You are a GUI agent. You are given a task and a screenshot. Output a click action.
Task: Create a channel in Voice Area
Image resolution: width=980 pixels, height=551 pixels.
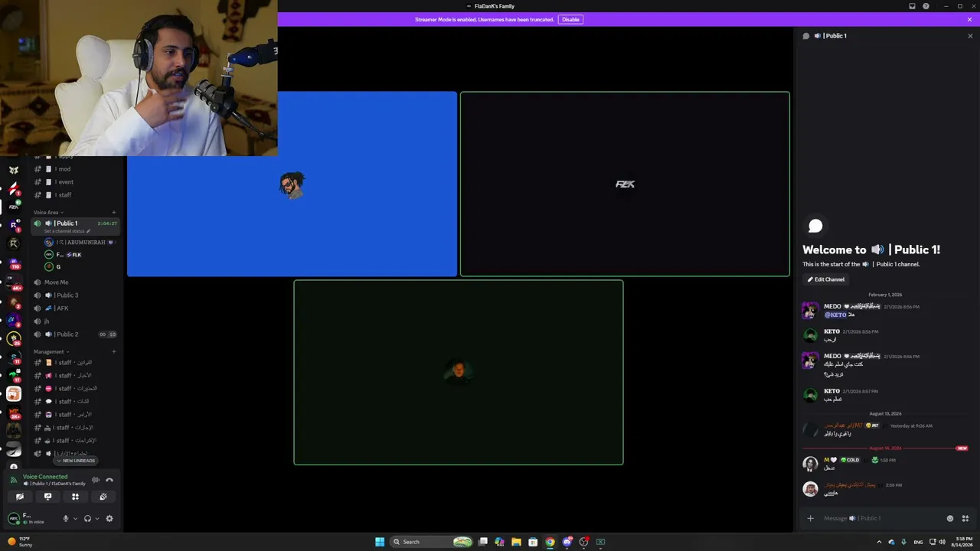pos(114,212)
